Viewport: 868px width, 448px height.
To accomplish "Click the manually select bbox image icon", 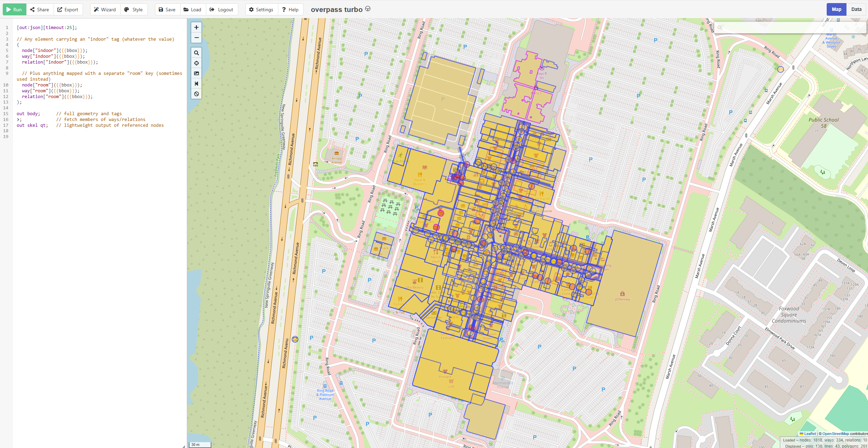I will [x=196, y=73].
